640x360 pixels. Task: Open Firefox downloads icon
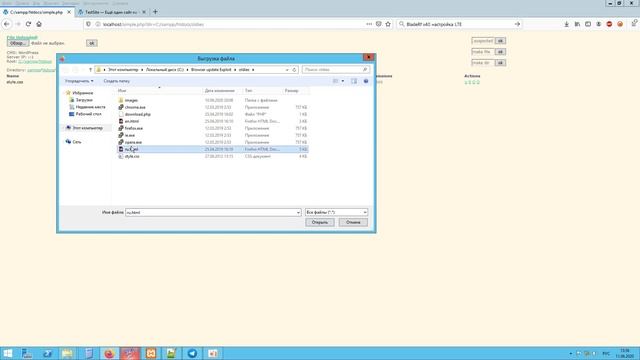567,24
